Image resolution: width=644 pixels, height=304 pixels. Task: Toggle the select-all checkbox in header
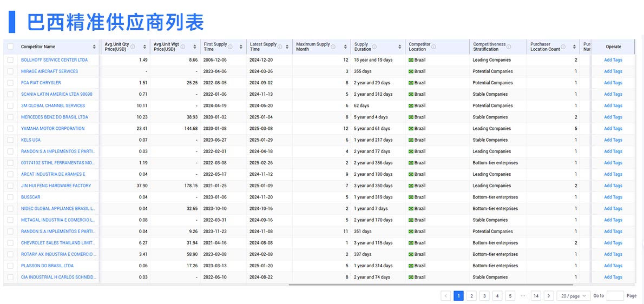pyautogui.click(x=10, y=47)
